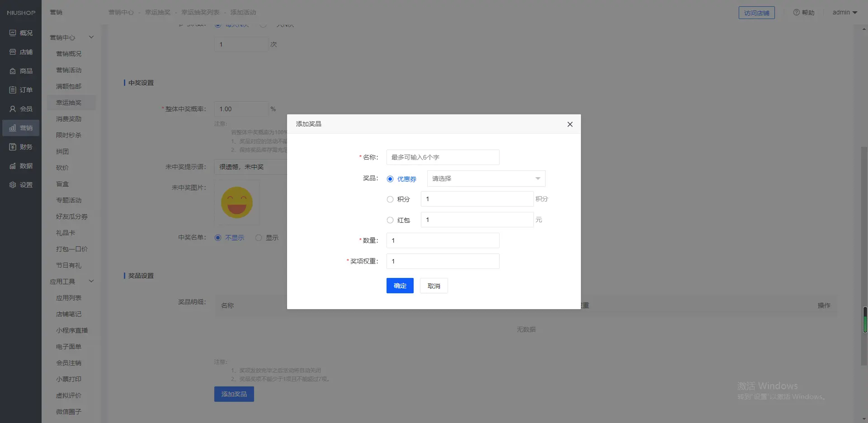The width and height of the screenshot is (868, 423).
Task: Select the 商品 goods icon in sidebar
Action: [13, 71]
